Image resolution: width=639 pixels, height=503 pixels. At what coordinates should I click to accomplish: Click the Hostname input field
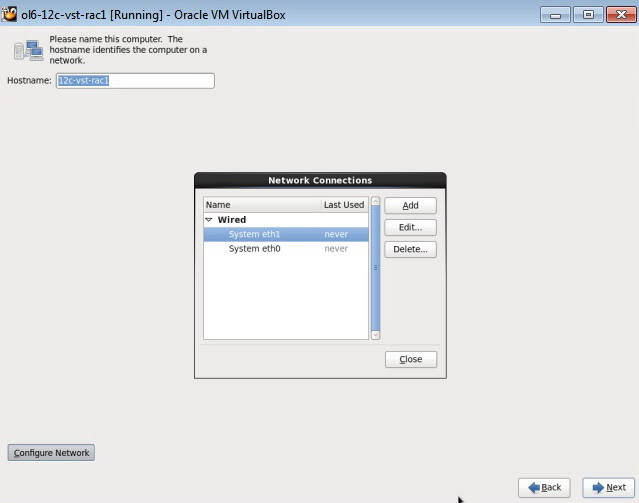click(135, 81)
